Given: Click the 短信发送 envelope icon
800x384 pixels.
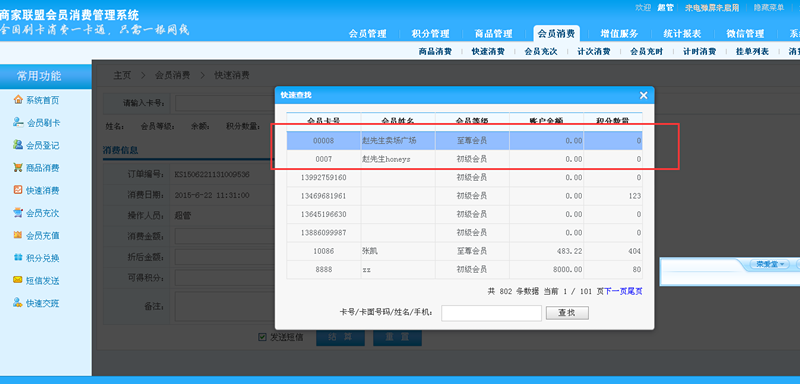Looking at the screenshot, I should tap(18, 280).
